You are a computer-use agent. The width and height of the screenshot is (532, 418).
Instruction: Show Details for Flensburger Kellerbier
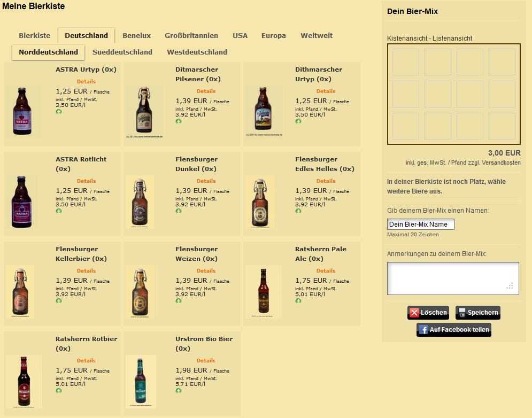tap(86, 271)
